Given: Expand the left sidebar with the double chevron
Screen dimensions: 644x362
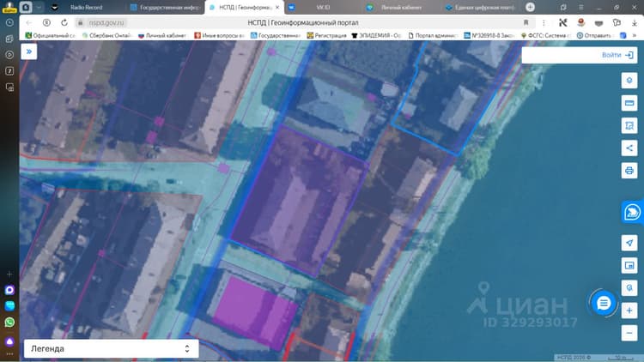Looking at the screenshot, I should pos(28,51).
